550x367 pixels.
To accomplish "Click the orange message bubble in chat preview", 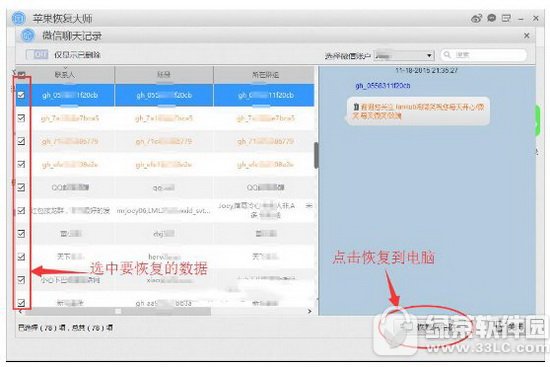I will click(x=418, y=111).
